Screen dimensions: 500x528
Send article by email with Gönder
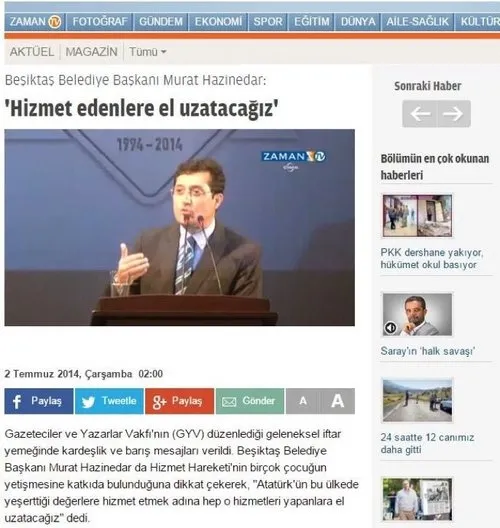coord(250,401)
